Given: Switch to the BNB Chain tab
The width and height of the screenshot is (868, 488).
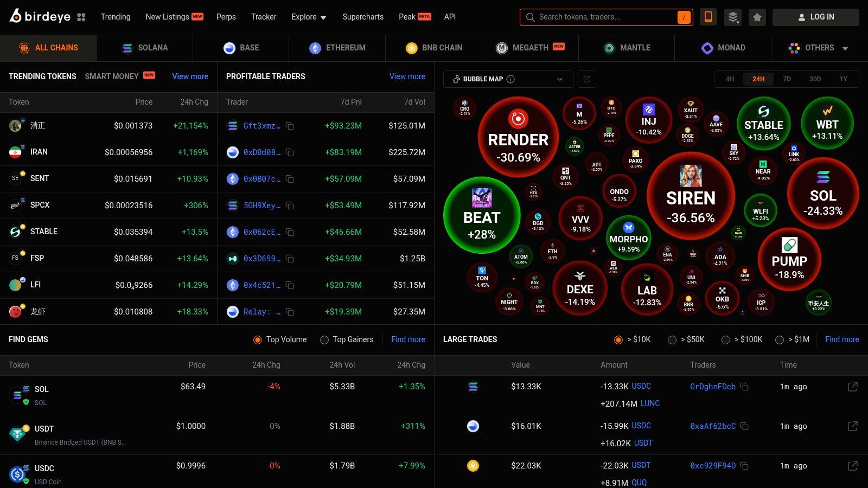Looking at the screenshot, I should coord(434,48).
